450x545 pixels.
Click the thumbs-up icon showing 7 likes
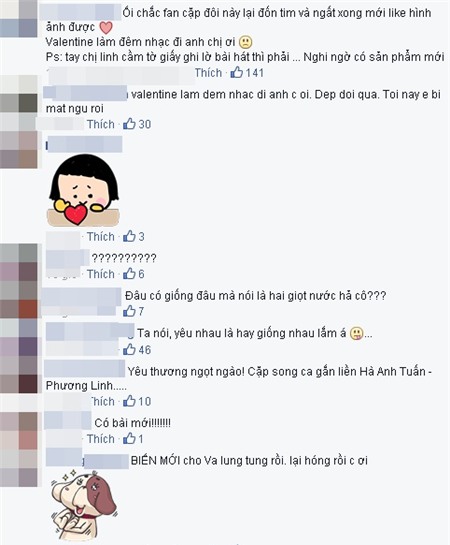tap(129, 311)
